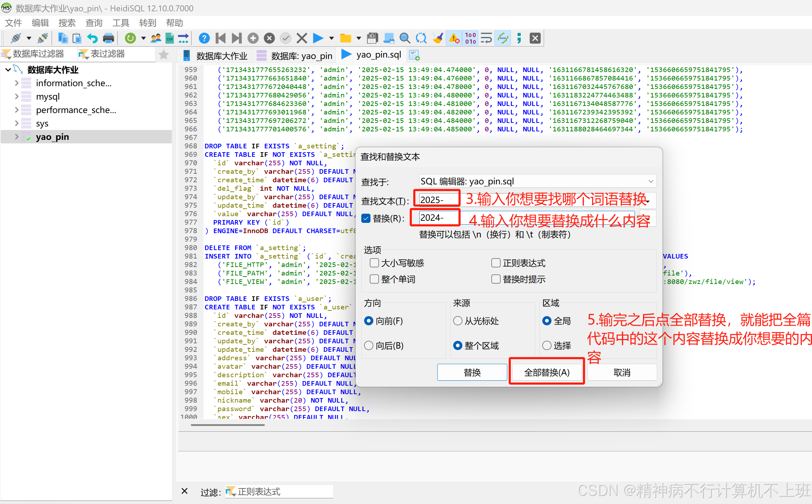This screenshot has height=504, width=812.
Task: Open the User Manager icon
Action: tap(156, 38)
